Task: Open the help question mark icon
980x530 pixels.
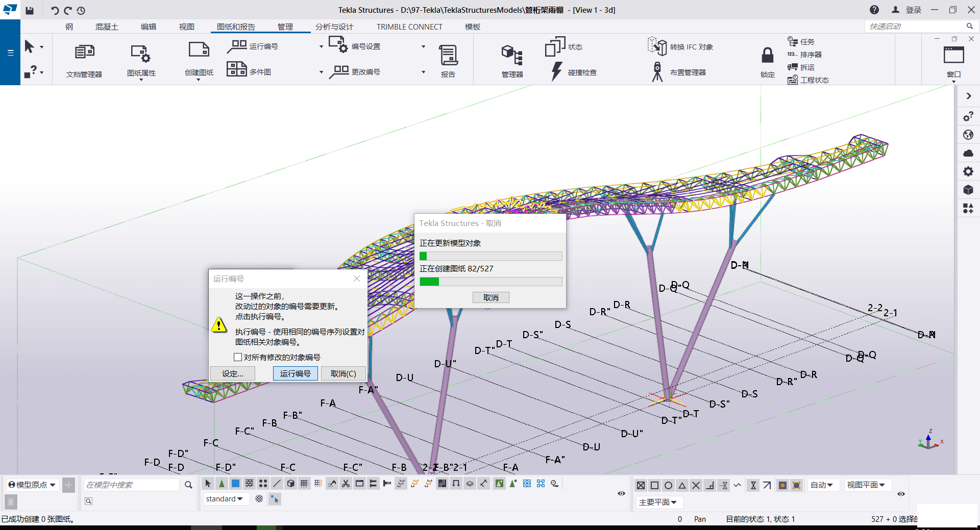Action: pyautogui.click(x=874, y=10)
